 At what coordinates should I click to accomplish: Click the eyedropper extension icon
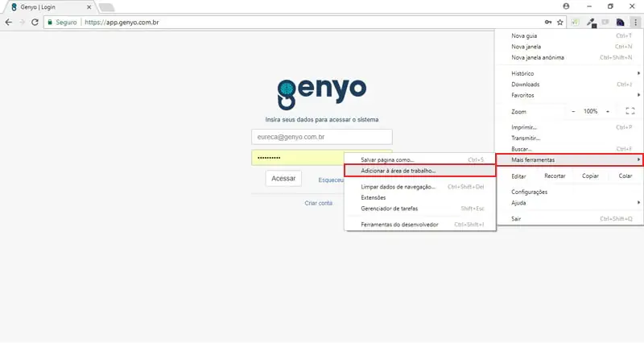[x=591, y=23]
